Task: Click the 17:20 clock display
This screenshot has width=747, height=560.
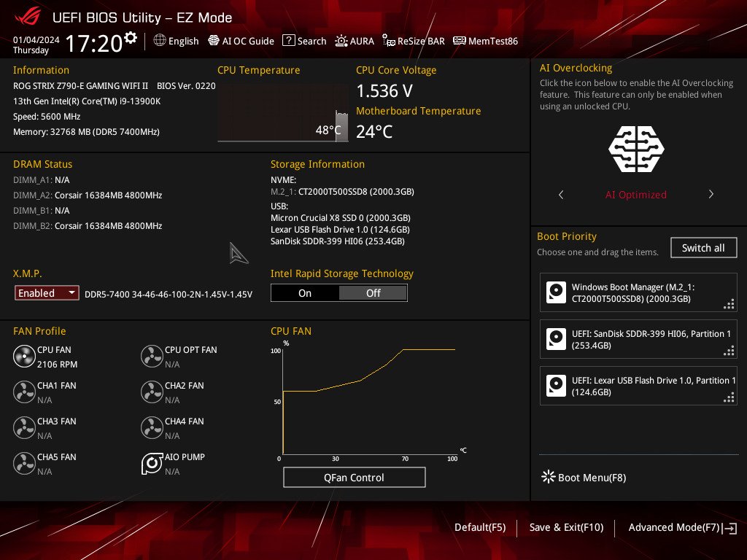Action: 94,43
